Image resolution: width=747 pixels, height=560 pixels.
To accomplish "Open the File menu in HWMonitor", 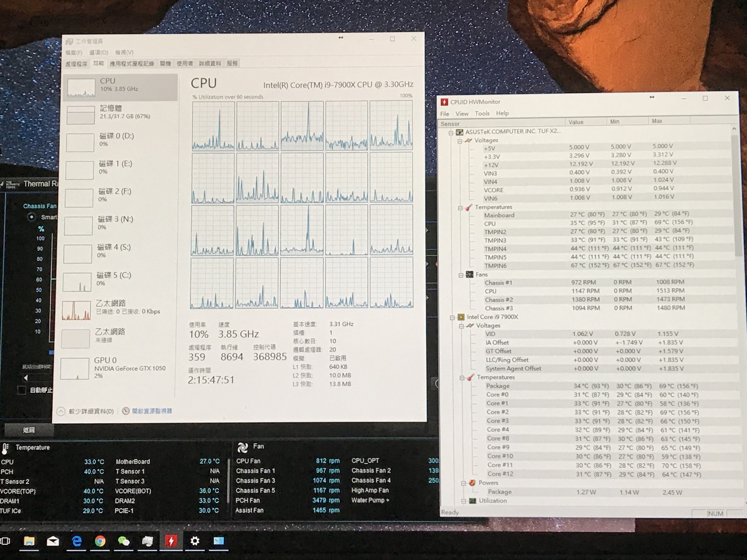I will point(444,113).
